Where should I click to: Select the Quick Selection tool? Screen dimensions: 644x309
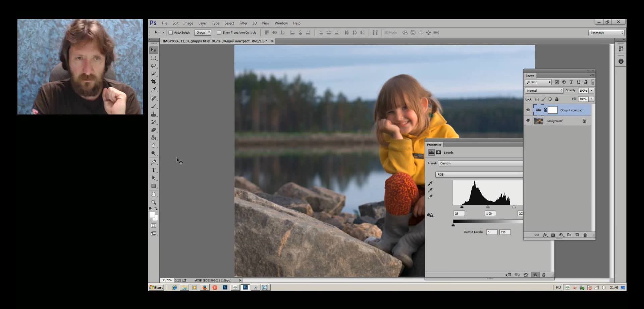point(154,74)
